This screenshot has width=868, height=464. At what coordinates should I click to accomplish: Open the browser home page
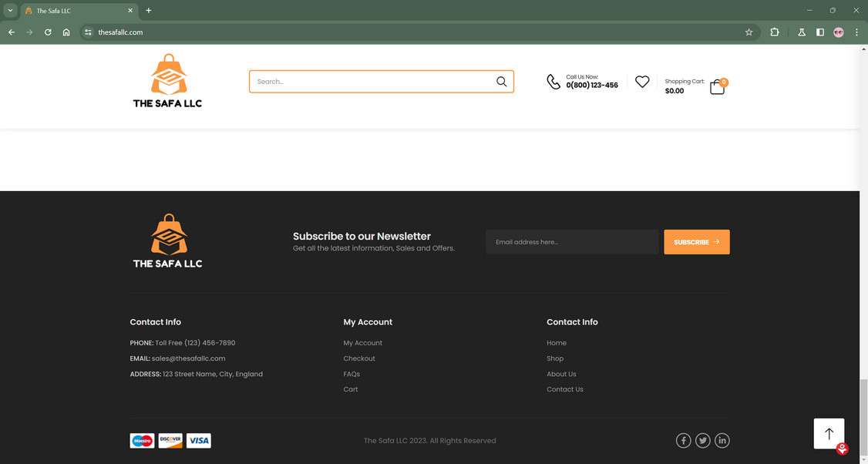66,32
